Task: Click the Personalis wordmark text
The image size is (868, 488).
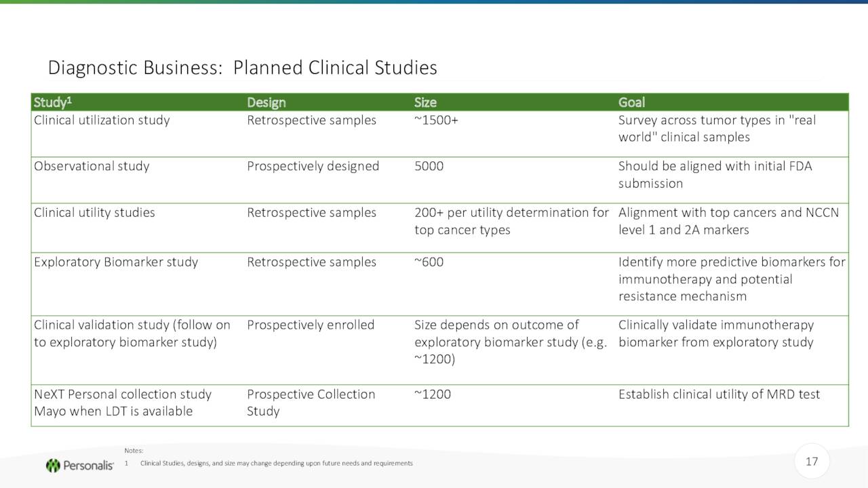Action: tap(88, 466)
